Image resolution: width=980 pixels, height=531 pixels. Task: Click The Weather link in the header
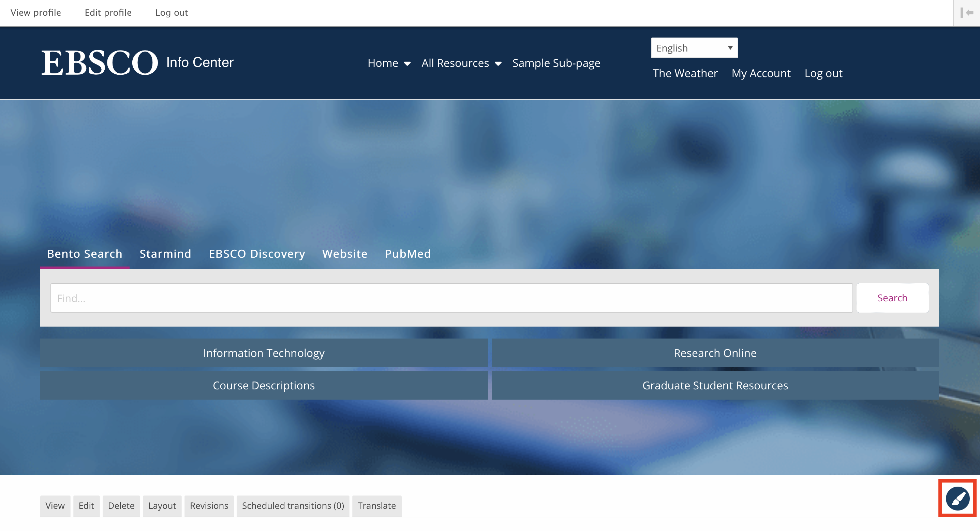(x=685, y=73)
